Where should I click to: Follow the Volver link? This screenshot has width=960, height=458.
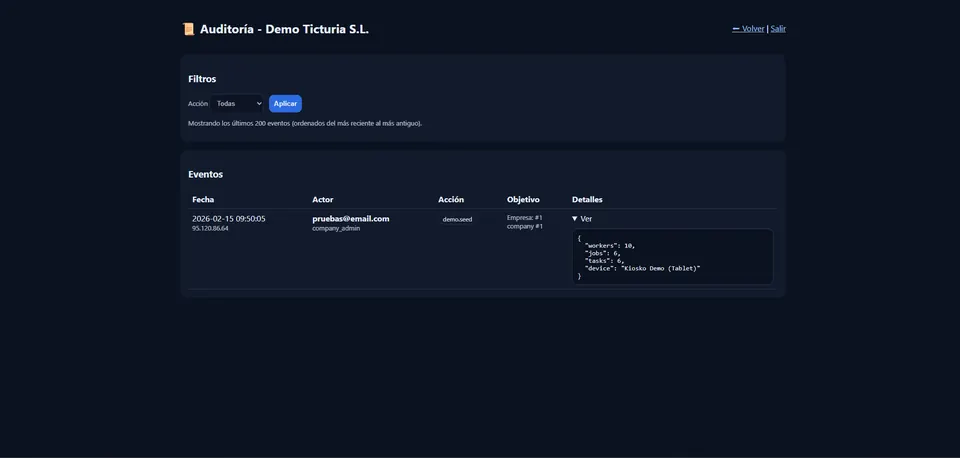click(748, 29)
